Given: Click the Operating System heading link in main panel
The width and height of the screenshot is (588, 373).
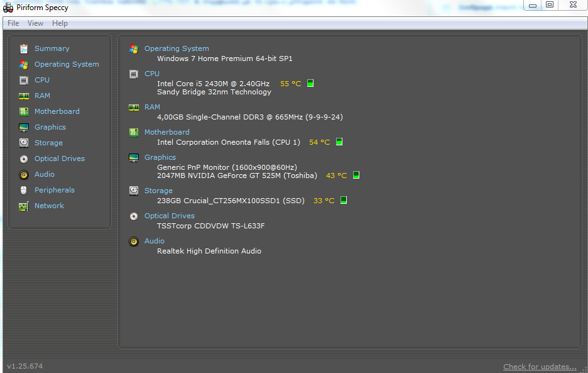Looking at the screenshot, I should [177, 49].
